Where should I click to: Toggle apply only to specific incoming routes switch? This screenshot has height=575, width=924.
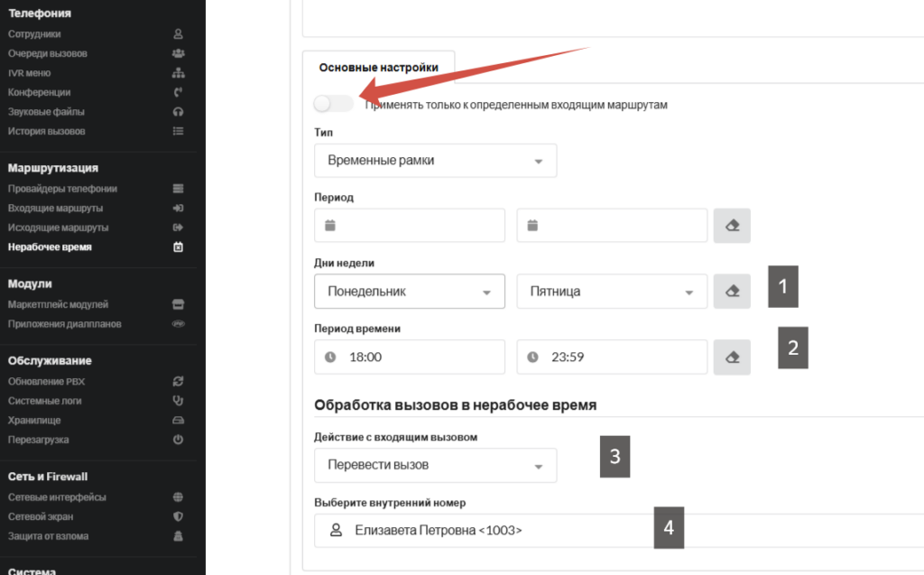[334, 104]
